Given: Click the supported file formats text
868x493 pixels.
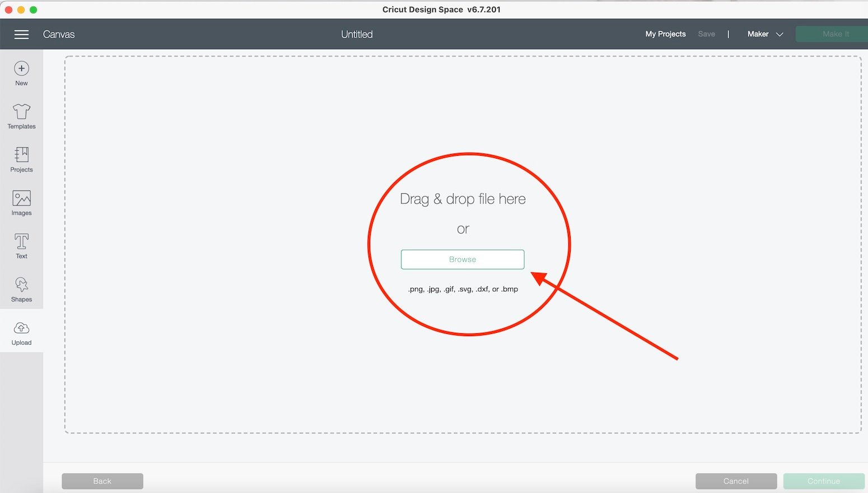Looking at the screenshot, I should coord(463,289).
